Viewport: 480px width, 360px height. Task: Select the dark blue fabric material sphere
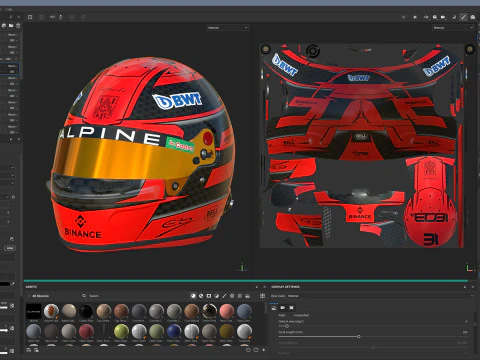[174, 332]
